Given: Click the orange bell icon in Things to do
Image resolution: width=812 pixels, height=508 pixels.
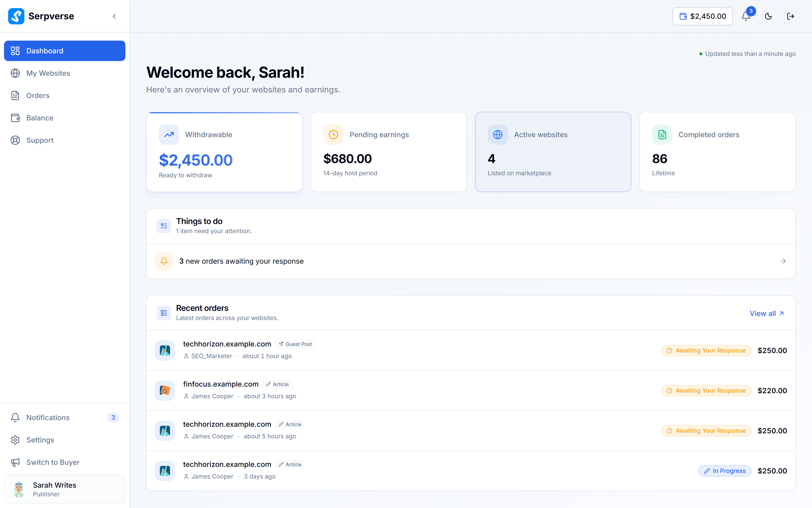Looking at the screenshot, I should 164,261.
